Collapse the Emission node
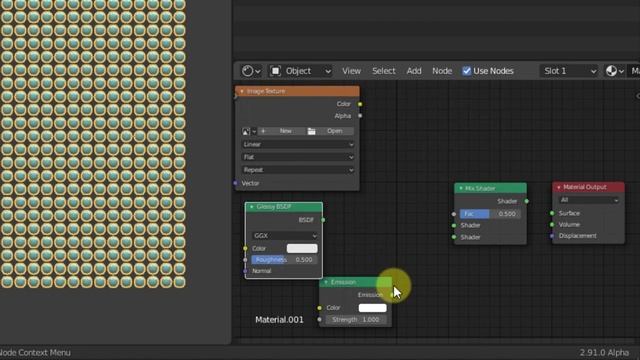Screen dimensions: 640x360 pos(326,282)
